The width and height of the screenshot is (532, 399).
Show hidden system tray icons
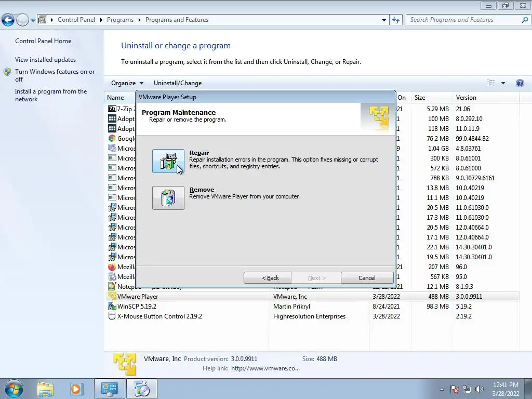[442, 389]
